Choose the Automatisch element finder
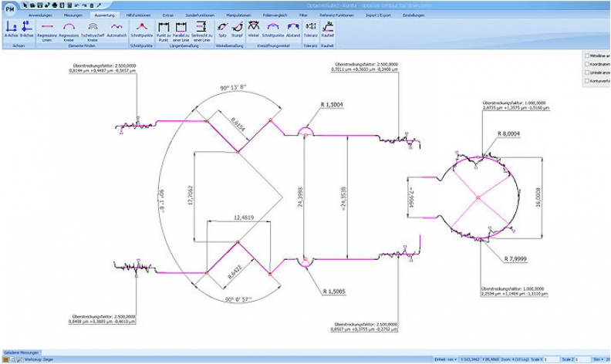This screenshot has width=611, height=364. 117,29
